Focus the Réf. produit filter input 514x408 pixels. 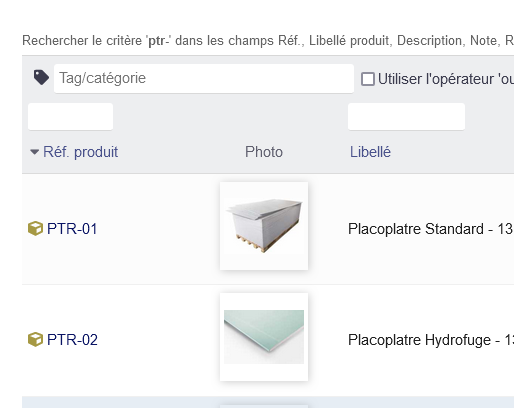70,117
